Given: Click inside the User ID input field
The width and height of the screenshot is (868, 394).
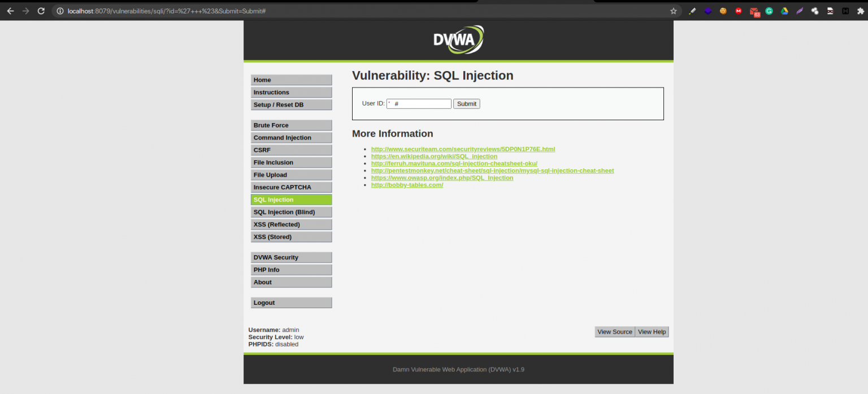Looking at the screenshot, I should 418,103.
